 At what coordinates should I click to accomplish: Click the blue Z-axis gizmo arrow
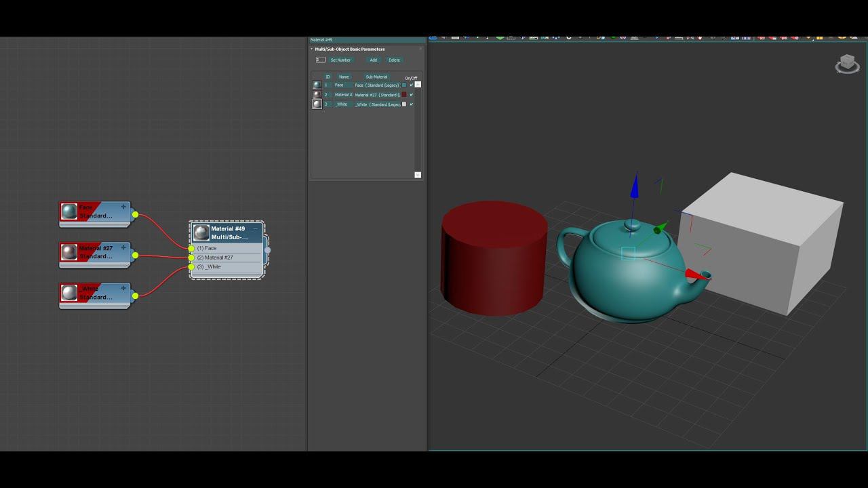[635, 186]
